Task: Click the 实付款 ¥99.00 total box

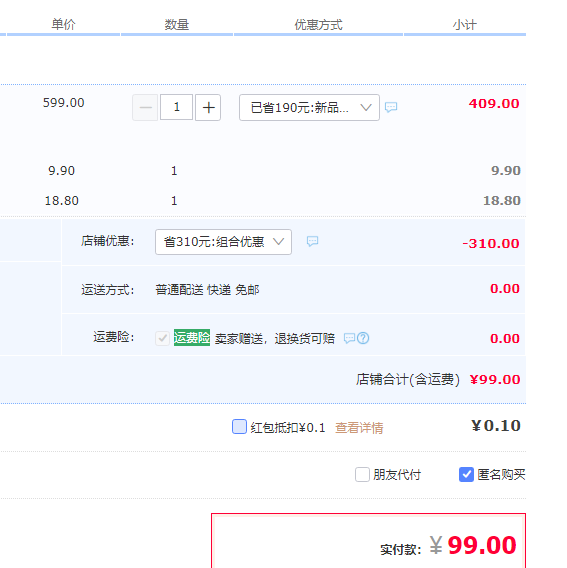Action: pyautogui.click(x=368, y=540)
